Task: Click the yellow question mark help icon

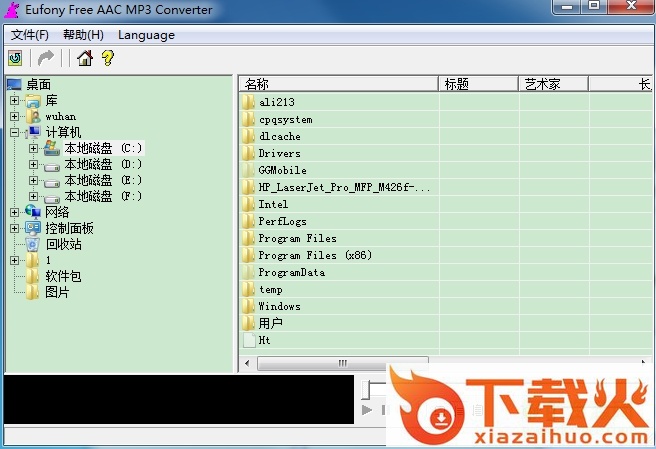Action: click(108, 58)
